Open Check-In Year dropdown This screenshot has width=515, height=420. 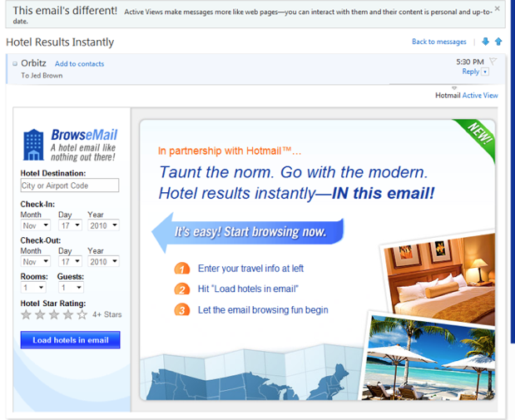(x=103, y=225)
